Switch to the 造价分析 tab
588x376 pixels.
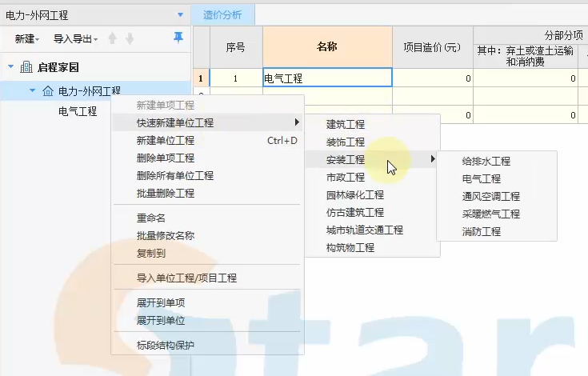(x=222, y=15)
